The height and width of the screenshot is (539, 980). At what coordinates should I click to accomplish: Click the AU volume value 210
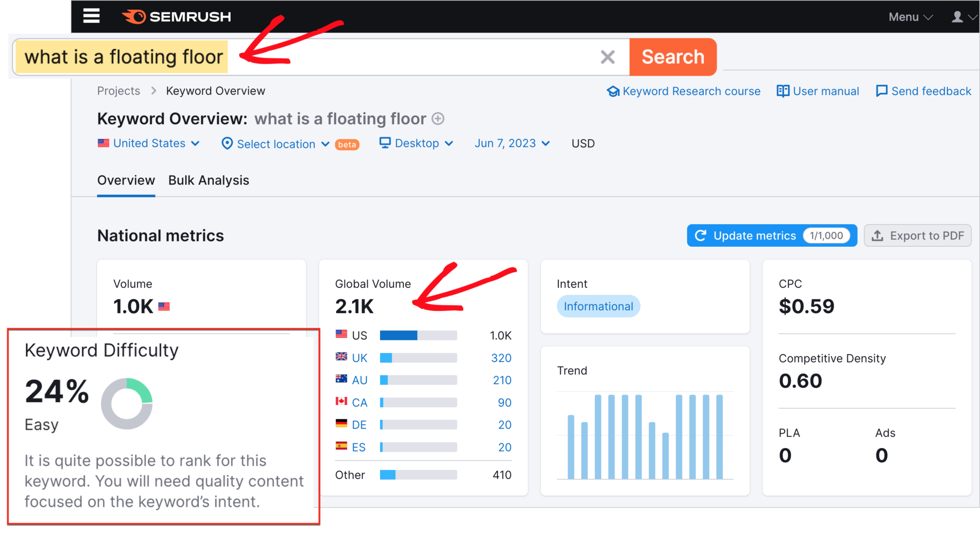pos(502,380)
